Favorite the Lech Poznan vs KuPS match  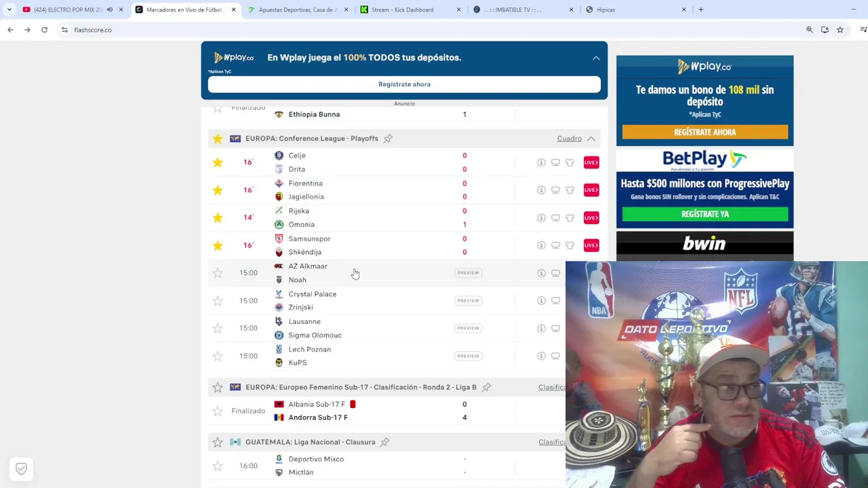point(218,356)
